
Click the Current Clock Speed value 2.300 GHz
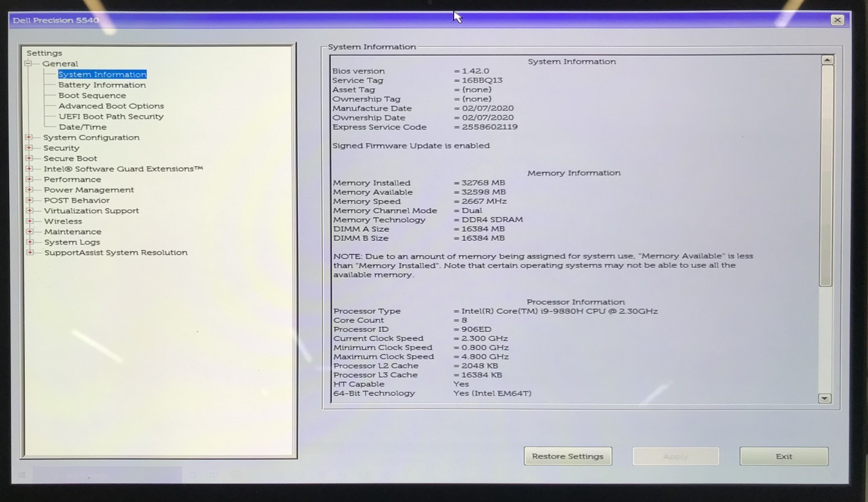pyautogui.click(x=484, y=338)
